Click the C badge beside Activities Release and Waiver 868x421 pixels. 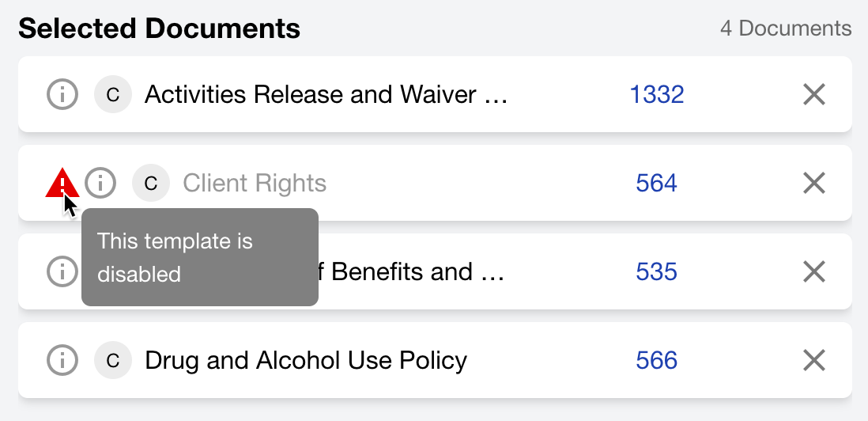pos(113,95)
